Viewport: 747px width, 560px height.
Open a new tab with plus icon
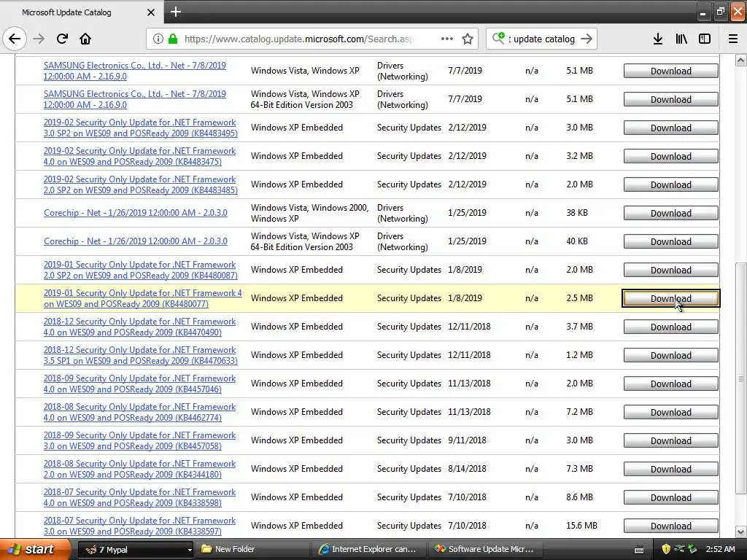point(176,12)
